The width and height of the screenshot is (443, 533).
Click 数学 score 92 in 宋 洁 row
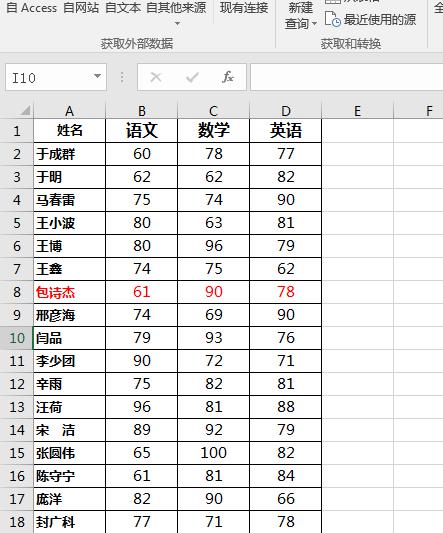coord(214,430)
